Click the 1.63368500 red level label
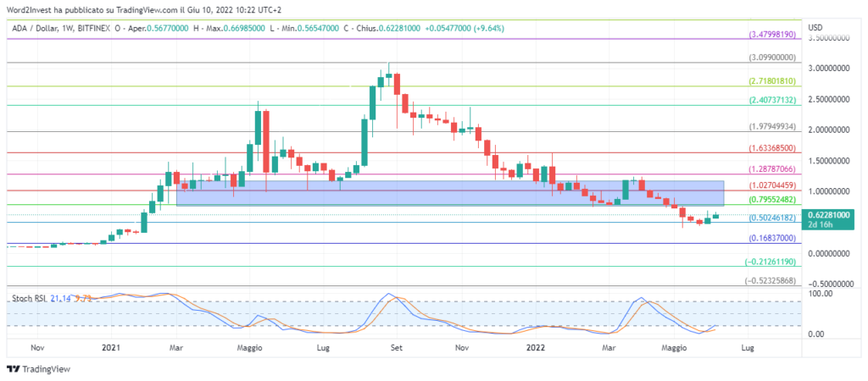The image size is (868, 381). click(772, 147)
